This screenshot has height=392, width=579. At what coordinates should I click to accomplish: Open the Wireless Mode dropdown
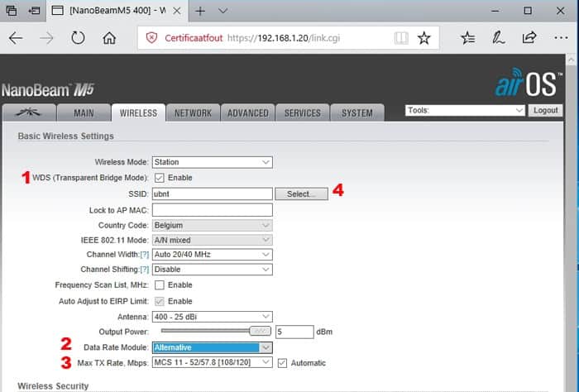tap(213, 162)
